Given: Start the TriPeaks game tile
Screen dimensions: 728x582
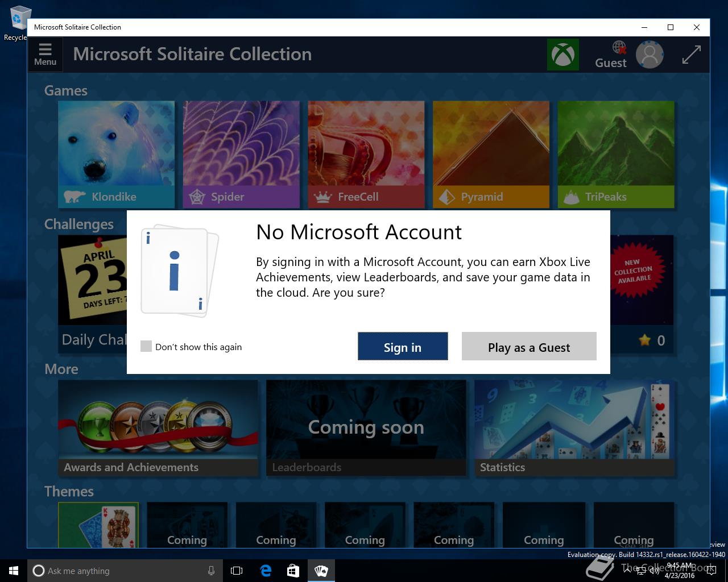Looking at the screenshot, I should click(x=616, y=155).
